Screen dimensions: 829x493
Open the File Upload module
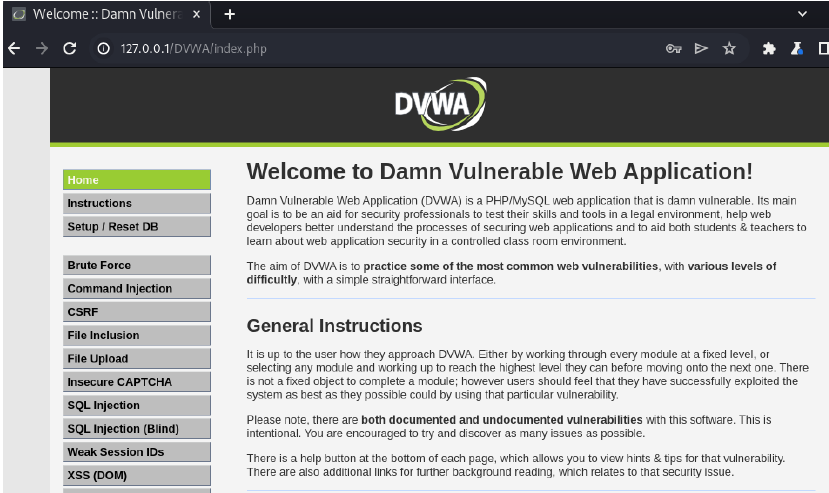click(x=136, y=359)
